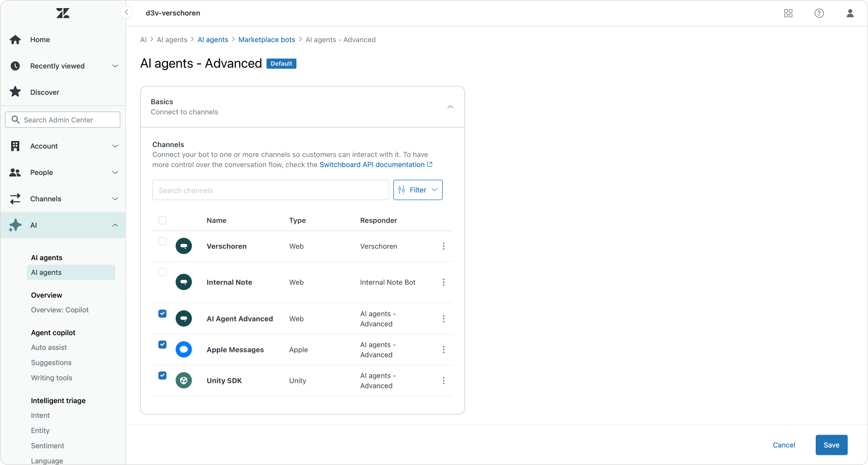This screenshot has height=465, width=868.
Task: Uncheck the Unity SDK checkbox
Action: (x=162, y=375)
